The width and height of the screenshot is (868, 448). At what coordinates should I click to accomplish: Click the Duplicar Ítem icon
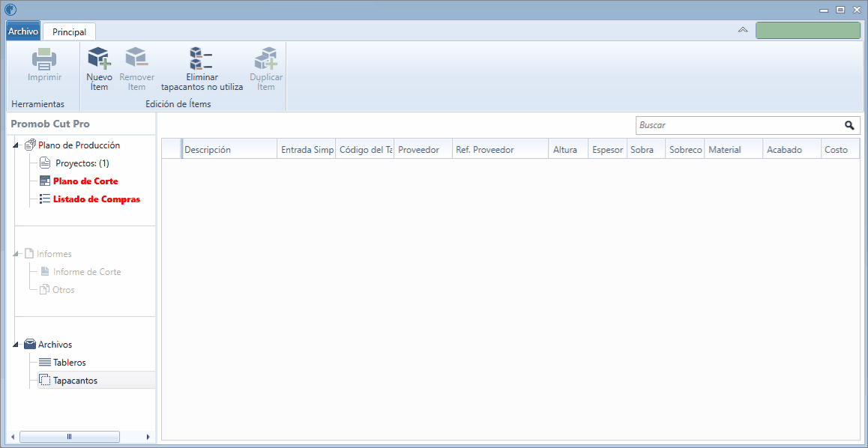pos(265,58)
